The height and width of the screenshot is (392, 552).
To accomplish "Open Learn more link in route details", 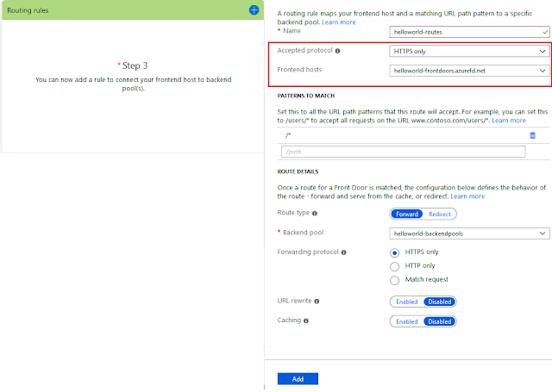I will click(x=467, y=196).
